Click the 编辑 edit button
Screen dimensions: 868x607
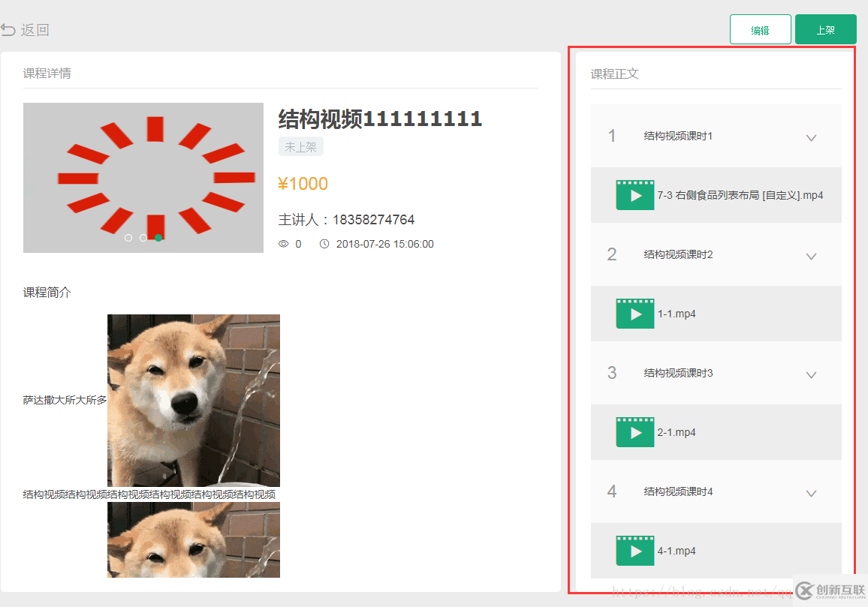760,29
